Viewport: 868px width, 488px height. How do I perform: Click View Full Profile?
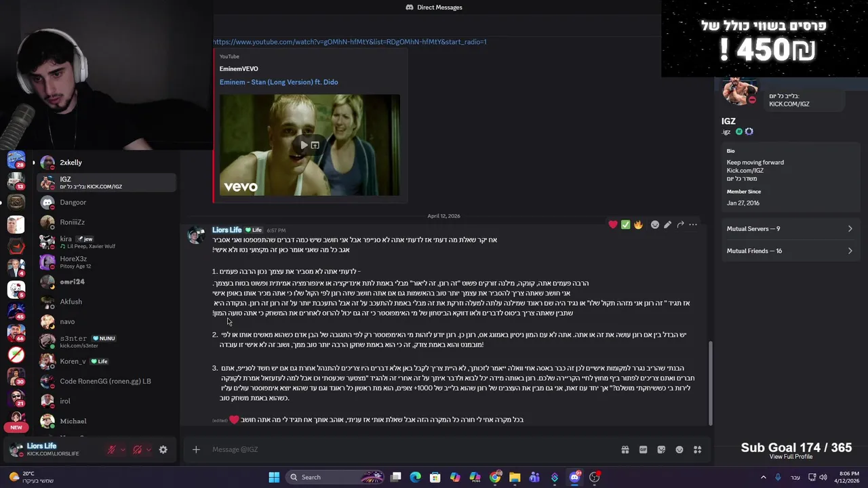coord(791,457)
